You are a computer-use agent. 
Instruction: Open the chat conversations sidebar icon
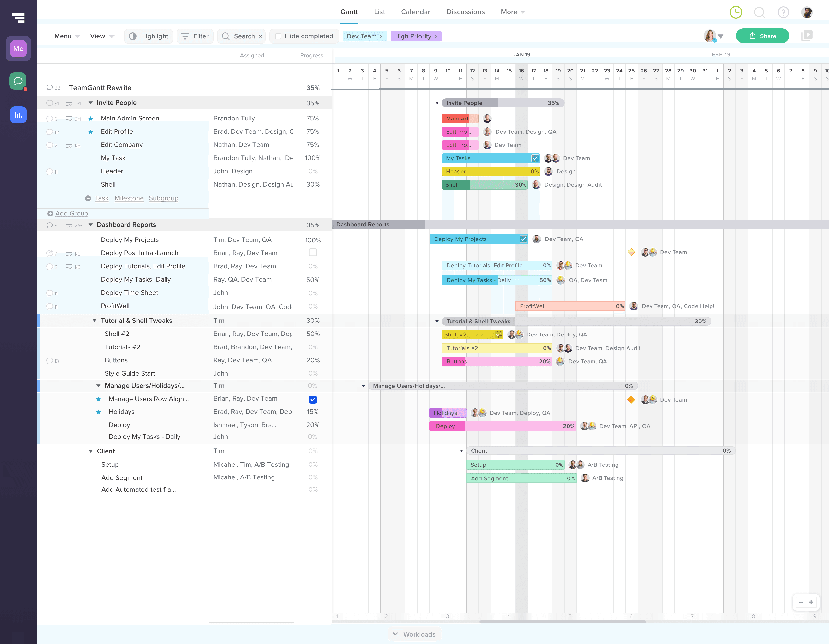18,81
